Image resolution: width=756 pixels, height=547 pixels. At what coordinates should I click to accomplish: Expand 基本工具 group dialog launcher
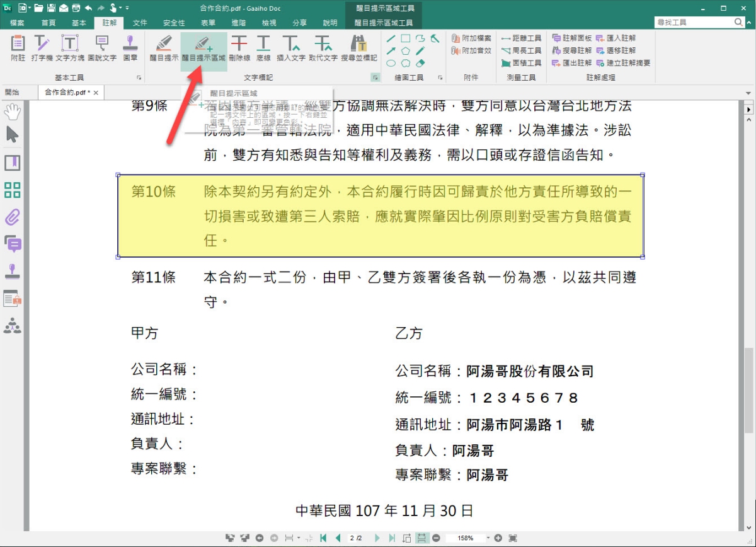(x=139, y=78)
